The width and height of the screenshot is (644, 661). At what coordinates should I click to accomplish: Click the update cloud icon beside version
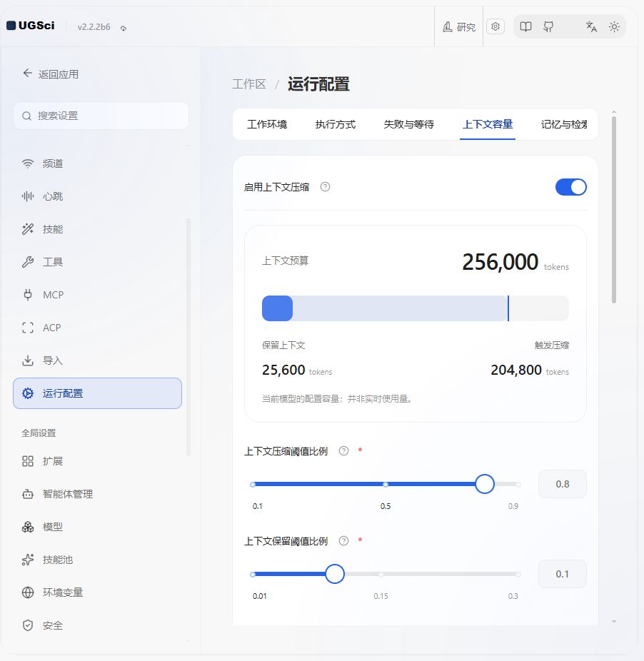pos(123,29)
